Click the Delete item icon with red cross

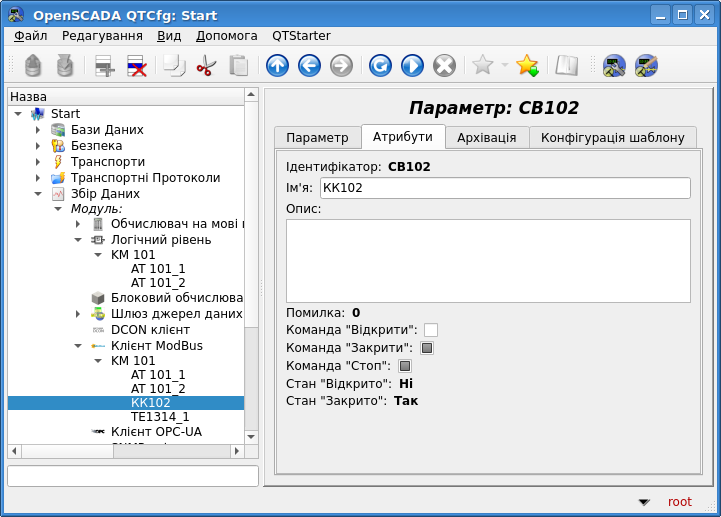coord(137,66)
